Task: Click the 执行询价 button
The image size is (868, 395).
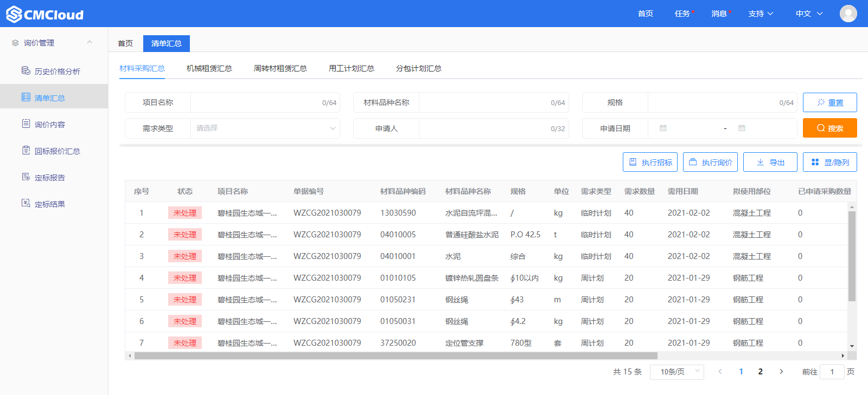Action: coord(710,162)
